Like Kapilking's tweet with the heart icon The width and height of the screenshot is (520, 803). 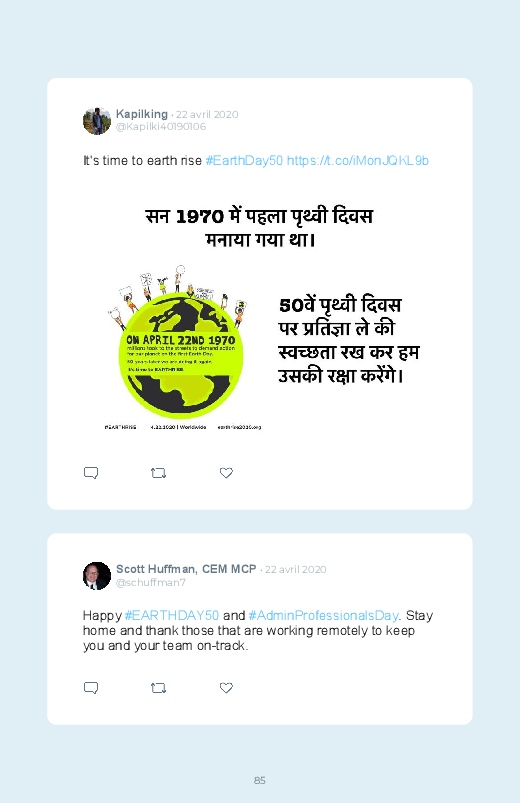tap(226, 473)
